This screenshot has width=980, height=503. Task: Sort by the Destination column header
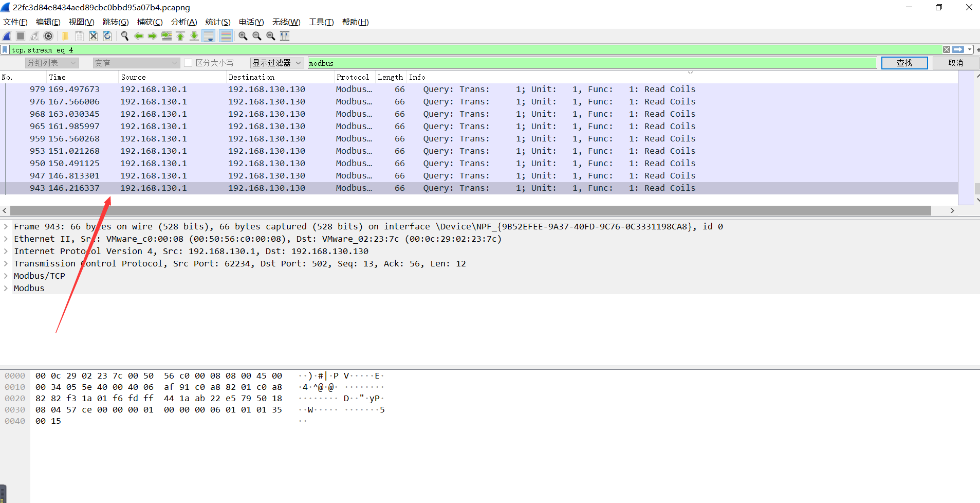pyautogui.click(x=280, y=77)
